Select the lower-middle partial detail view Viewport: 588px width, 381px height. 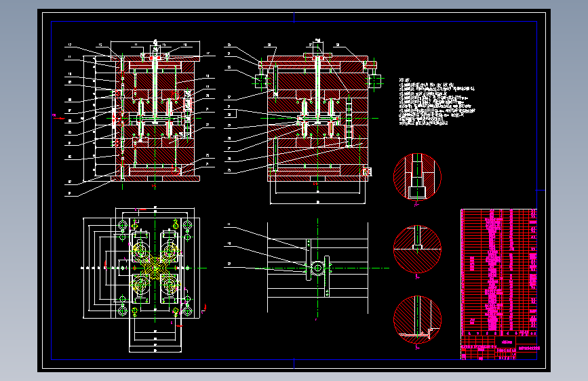pyautogui.click(x=307, y=268)
